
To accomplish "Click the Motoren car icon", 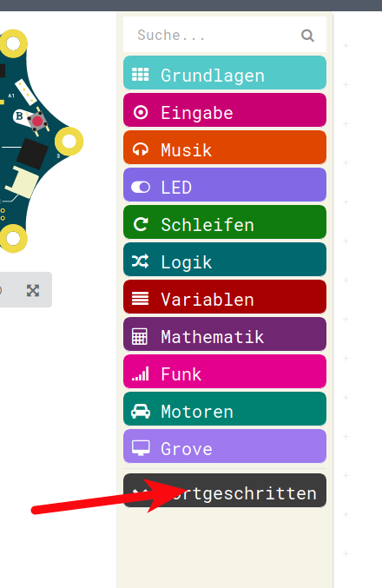I will (141, 412).
